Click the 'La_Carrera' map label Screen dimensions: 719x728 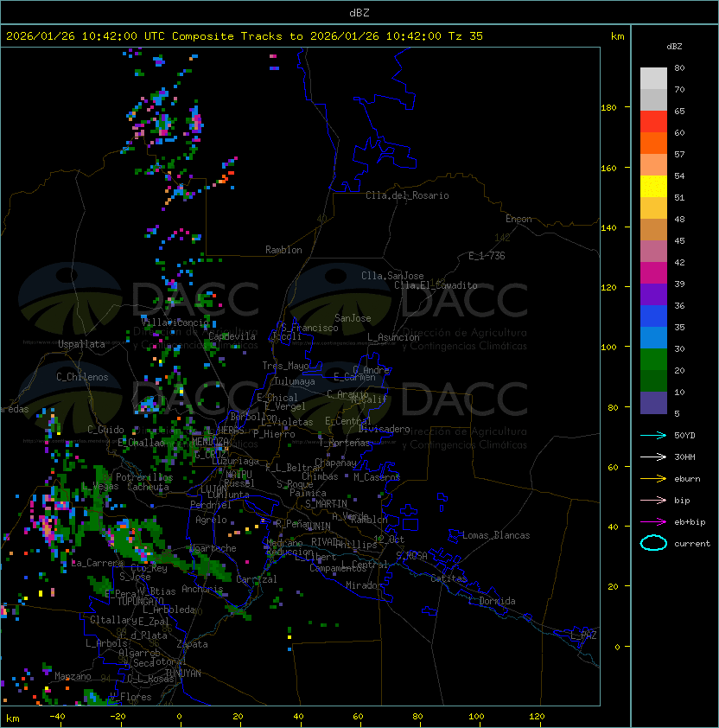(98, 563)
